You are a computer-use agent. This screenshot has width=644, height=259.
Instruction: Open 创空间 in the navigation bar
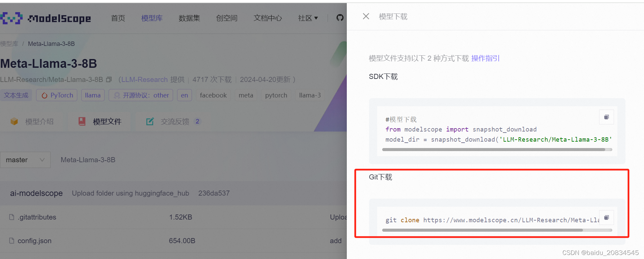(x=227, y=18)
